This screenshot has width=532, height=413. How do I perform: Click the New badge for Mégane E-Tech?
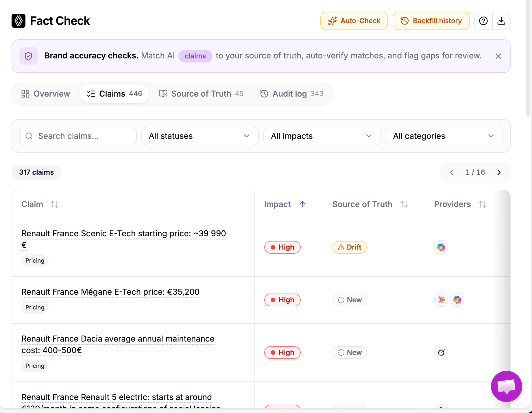(350, 300)
